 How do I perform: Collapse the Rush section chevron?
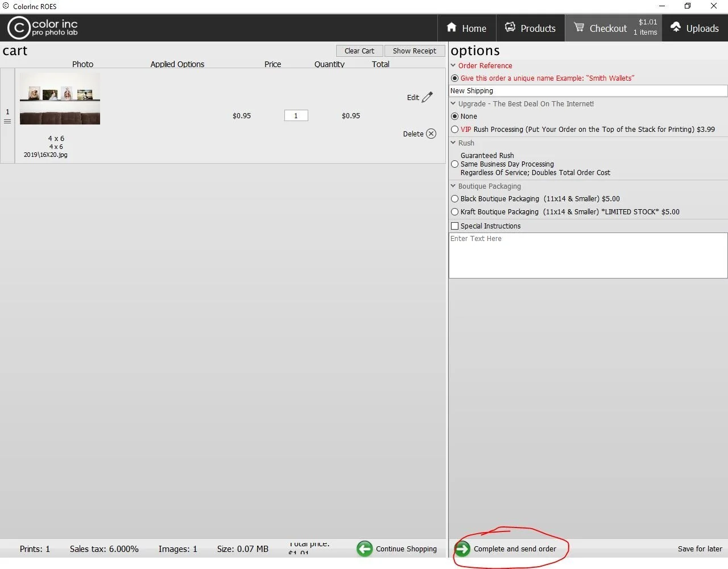coord(453,143)
